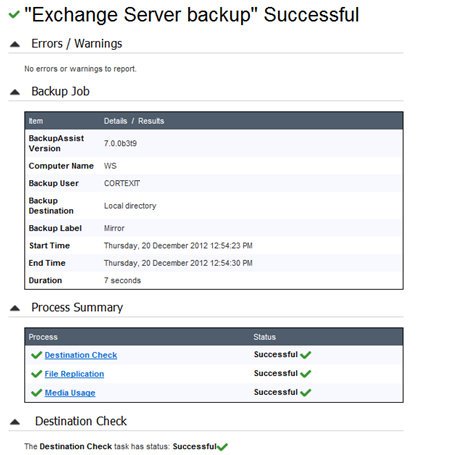Click checkmark after Destination Check task status text

pyautogui.click(x=222, y=447)
